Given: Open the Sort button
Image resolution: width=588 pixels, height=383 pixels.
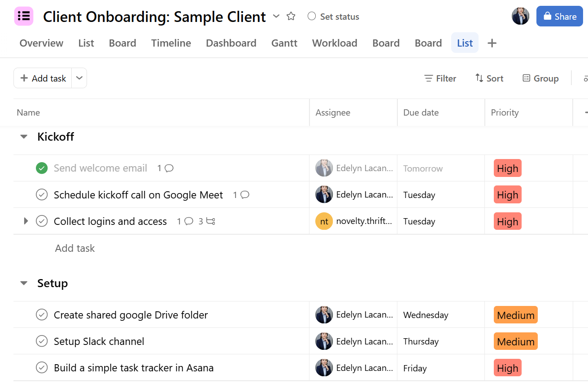Looking at the screenshot, I should 489,78.
